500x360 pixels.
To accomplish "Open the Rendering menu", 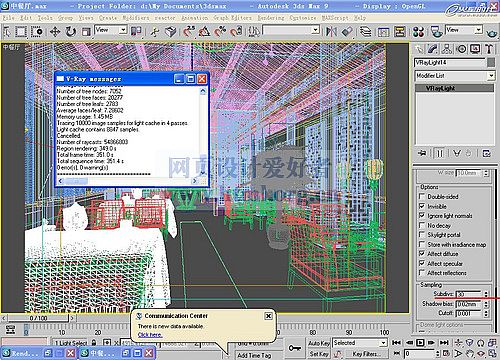I will tap(271, 18).
